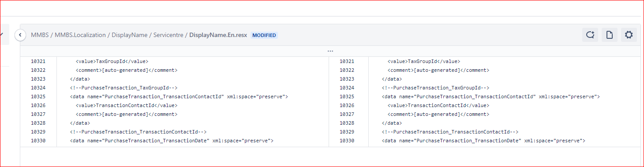Click TransactionContactId XML comment, right pane line 10329
Image resolution: width=644 pixels, height=167 pixels.
450,132
